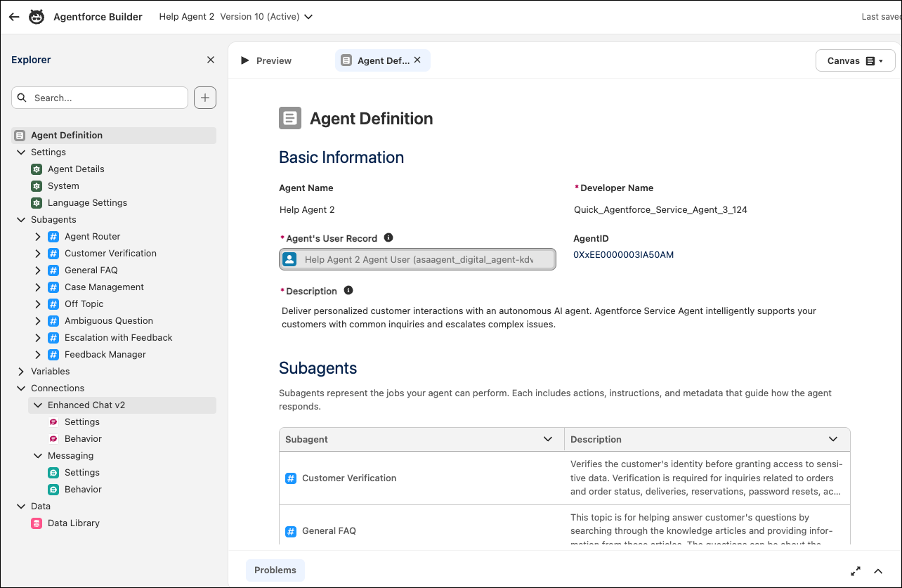Click the AgentID link 0XxEE0000003IA50AM

(624, 255)
